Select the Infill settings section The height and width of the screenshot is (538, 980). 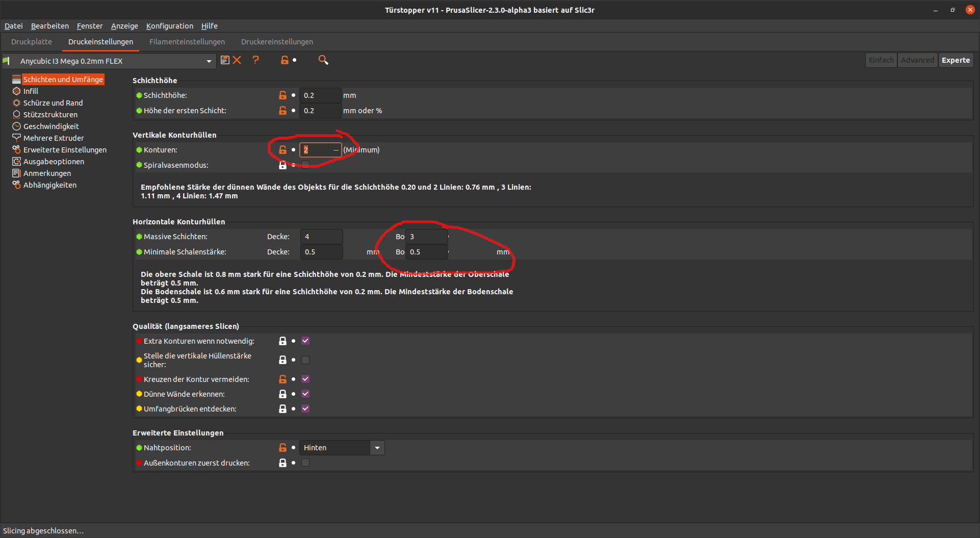click(31, 91)
